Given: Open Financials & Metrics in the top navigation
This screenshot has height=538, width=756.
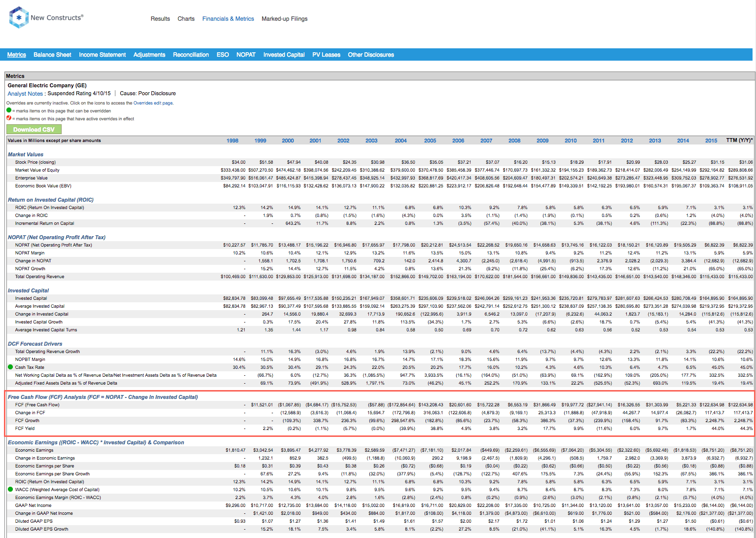Looking at the screenshot, I should click(228, 19).
